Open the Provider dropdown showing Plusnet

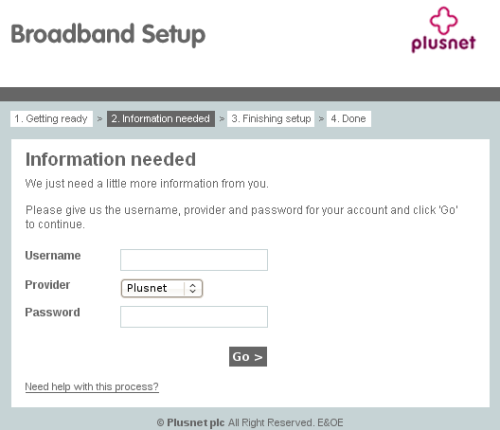tap(162, 288)
